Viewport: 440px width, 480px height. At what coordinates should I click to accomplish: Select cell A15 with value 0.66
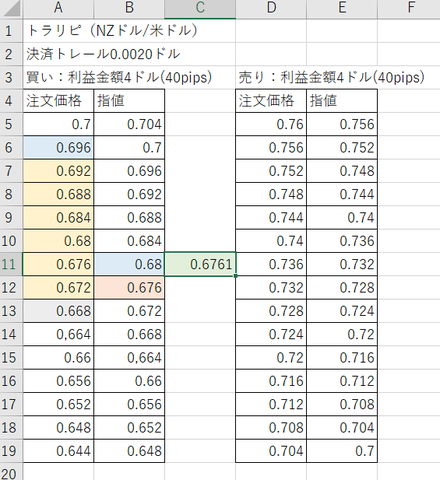click(x=58, y=357)
